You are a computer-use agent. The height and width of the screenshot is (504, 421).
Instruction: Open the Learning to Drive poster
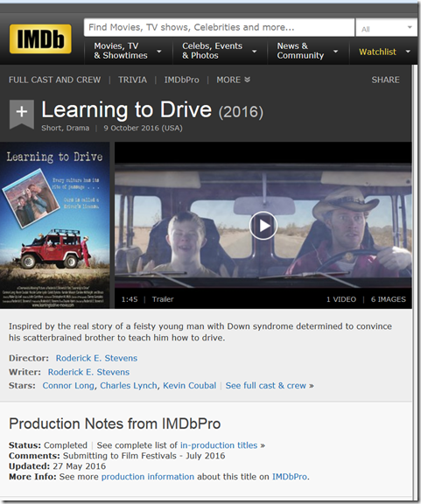click(x=54, y=225)
